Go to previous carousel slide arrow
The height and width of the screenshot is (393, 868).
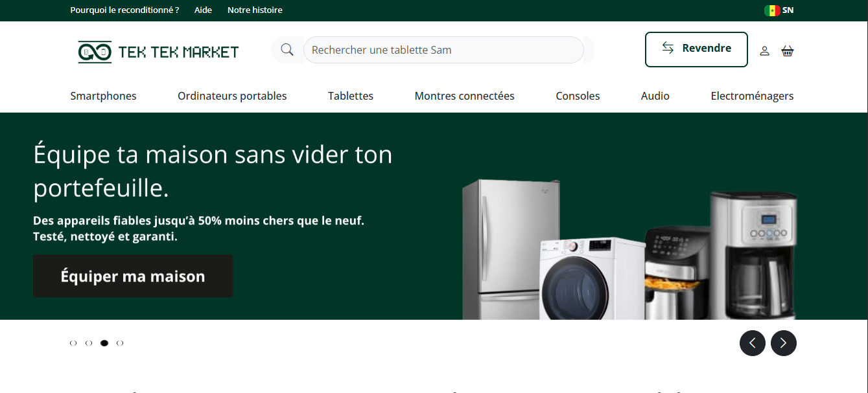(753, 343)
